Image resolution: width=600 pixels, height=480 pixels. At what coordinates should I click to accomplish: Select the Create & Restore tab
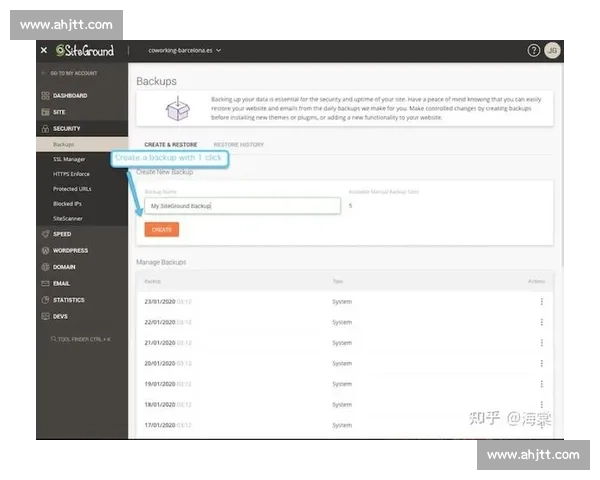[x=170, y=145]
